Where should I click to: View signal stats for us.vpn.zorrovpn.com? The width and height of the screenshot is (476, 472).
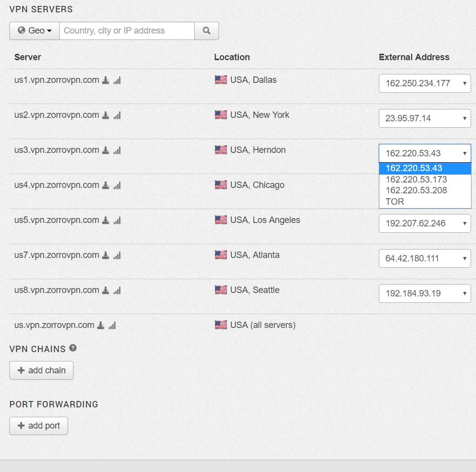[112, 326]
